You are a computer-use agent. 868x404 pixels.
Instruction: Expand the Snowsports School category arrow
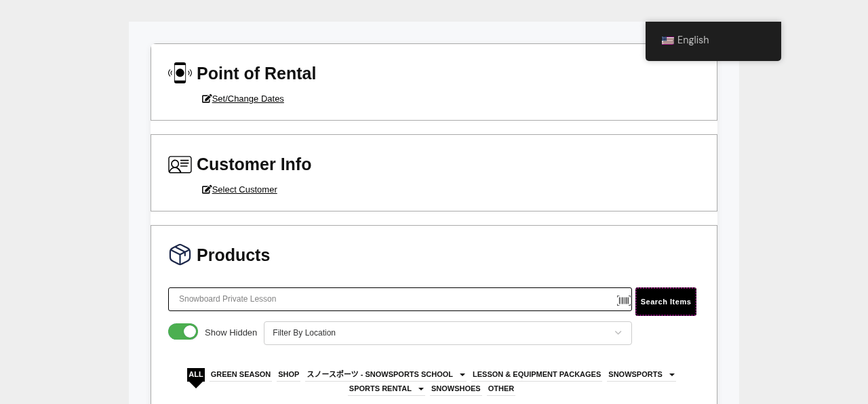coord(462,375)
